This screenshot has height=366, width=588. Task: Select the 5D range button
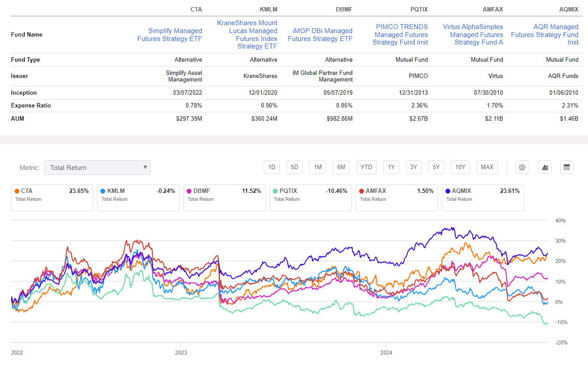pos(294,167)
